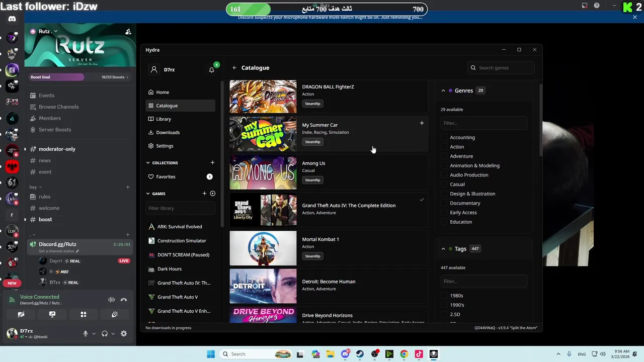Open Downloads in Hydra sidebar
Viewport: 644px width, 362px height.
coord(181,132)
